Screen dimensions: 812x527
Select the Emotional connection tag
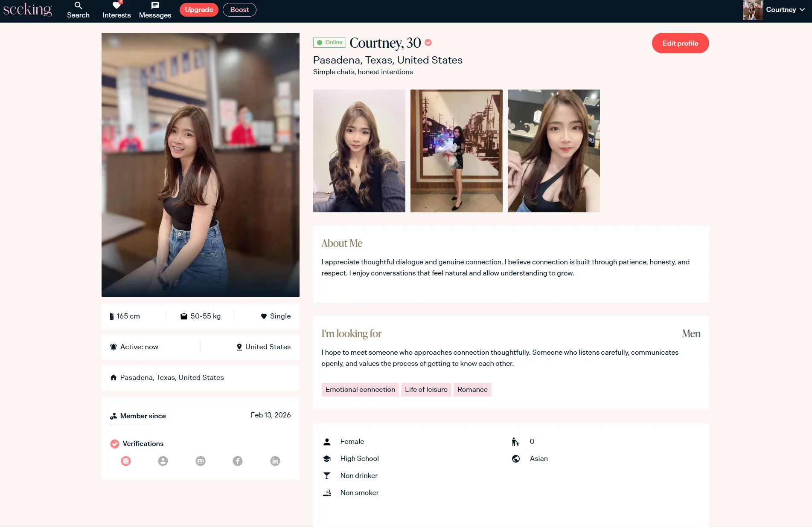[x=360, y=390]
